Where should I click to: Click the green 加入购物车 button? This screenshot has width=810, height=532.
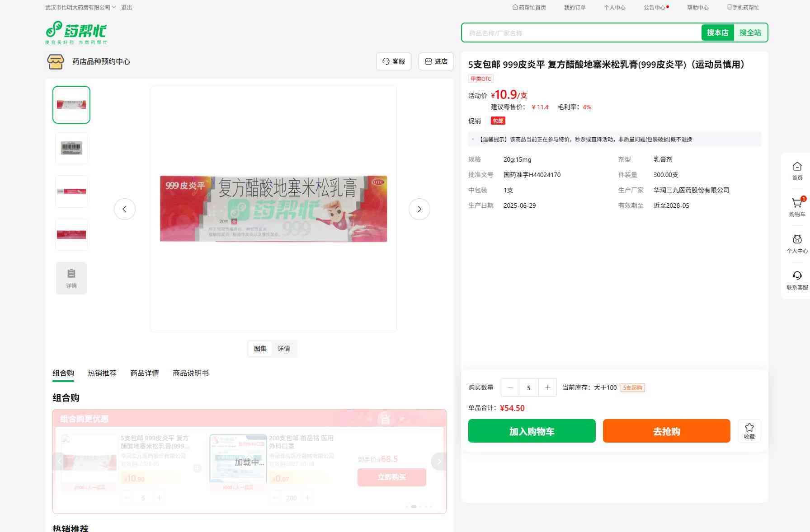click(532, 431)
